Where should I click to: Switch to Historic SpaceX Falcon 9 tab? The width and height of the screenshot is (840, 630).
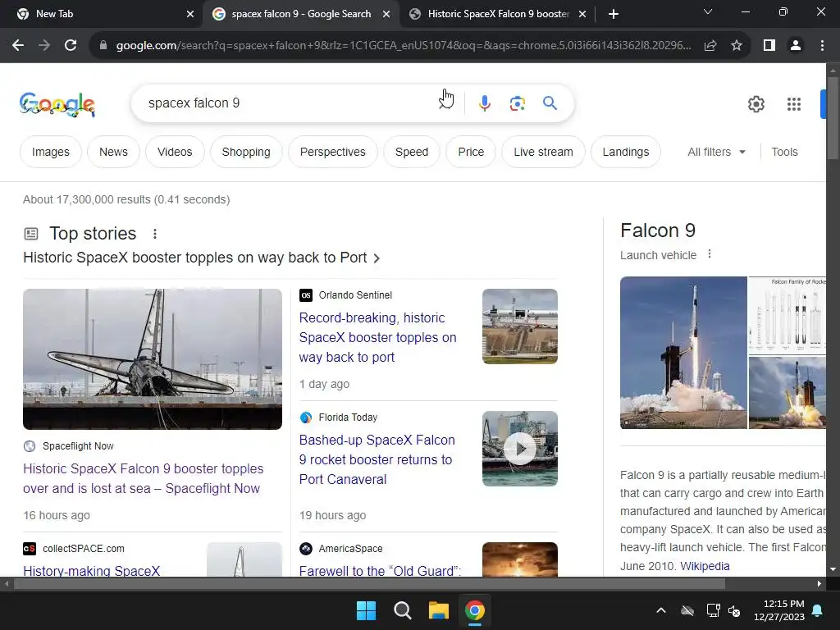click(498, 14)
